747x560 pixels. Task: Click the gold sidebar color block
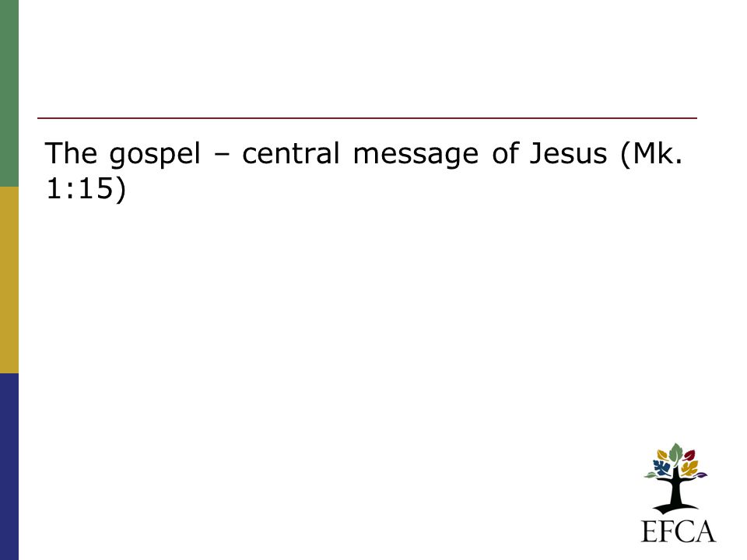[x=9, y=280]
